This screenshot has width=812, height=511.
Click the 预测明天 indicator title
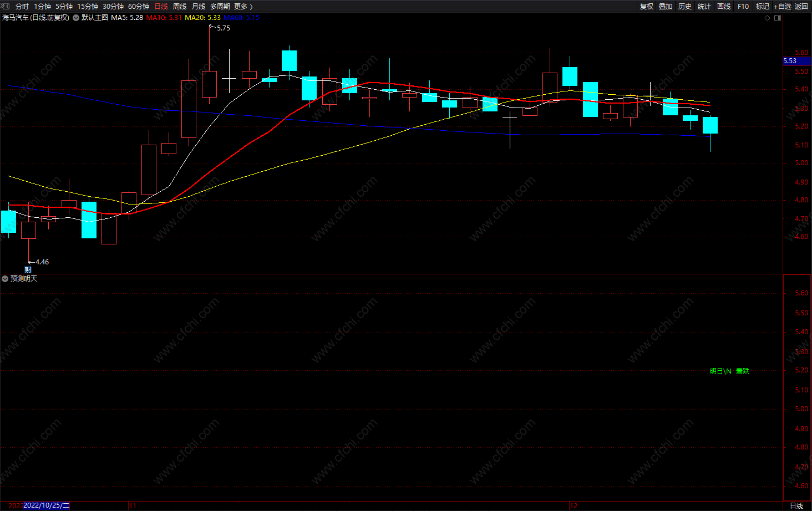click(24, 279)
